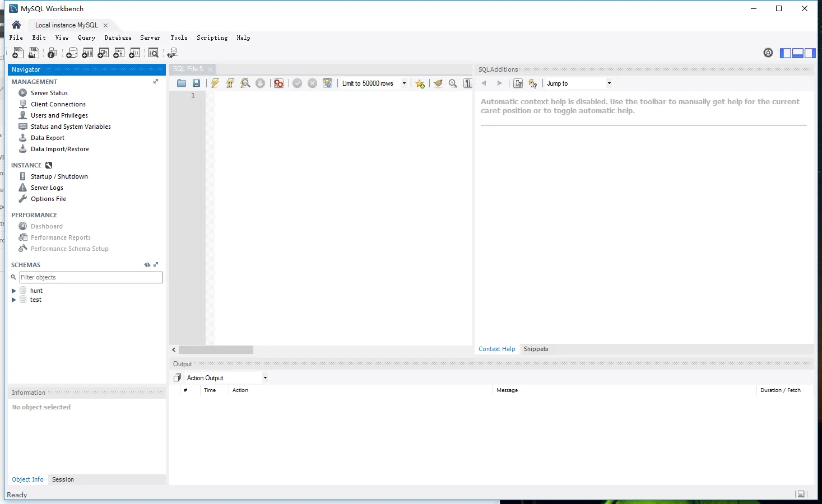
Task: Toggle autocommit mode icon
Action: coord(328,83)
